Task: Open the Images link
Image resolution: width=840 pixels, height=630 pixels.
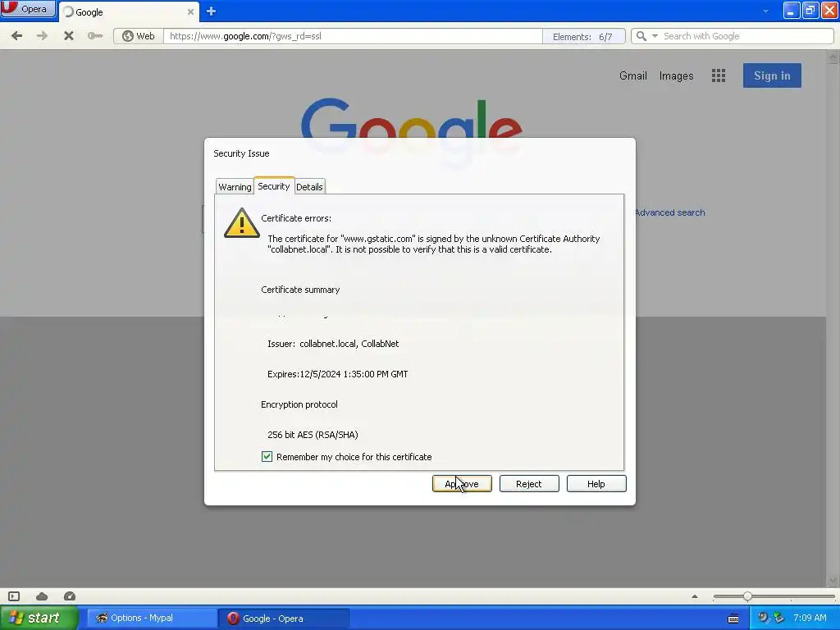Action: pos(676,76)
